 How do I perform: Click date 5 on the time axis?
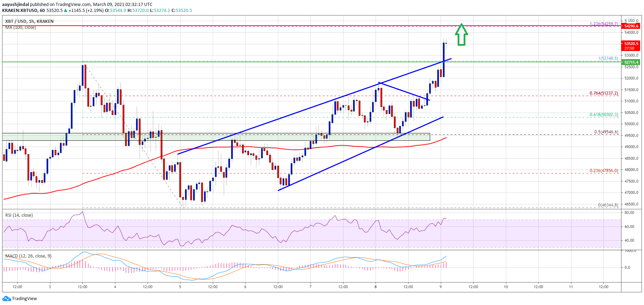[180, 287]
